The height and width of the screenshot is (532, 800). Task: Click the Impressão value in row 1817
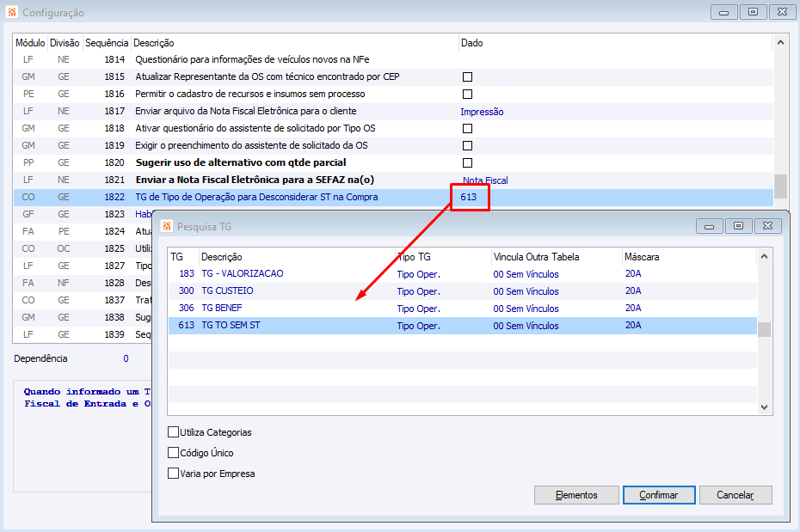pyautogui.click(x=482, y=112)
